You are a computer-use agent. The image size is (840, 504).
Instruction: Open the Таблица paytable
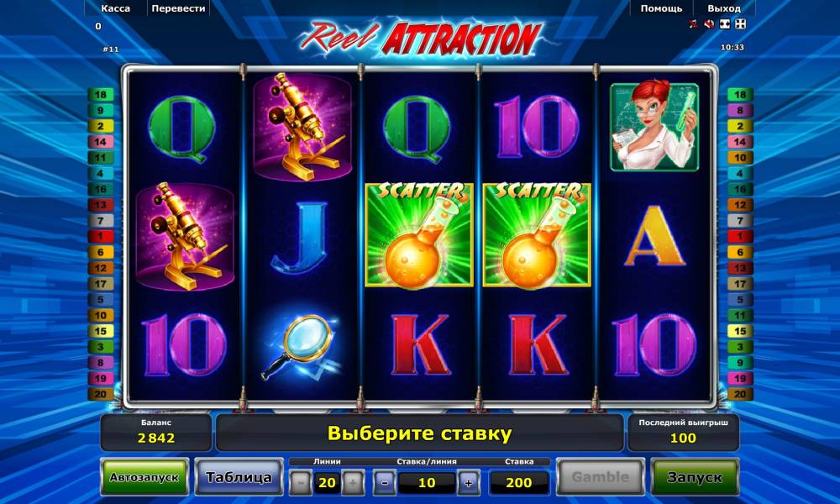(x=239, y=476)
